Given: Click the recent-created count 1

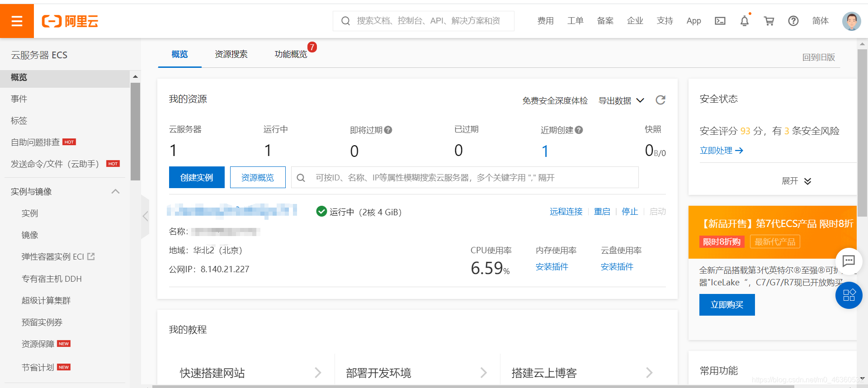Looking at the screenshot, I should pyautogui.click(x=545, y=151).
